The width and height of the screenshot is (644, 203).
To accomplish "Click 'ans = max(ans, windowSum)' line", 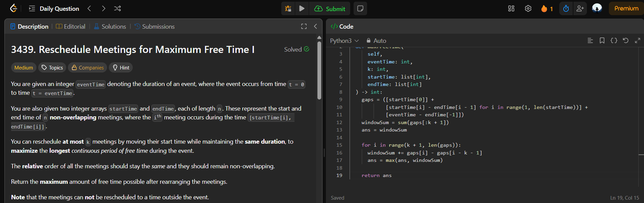I will tap(405, 160).
